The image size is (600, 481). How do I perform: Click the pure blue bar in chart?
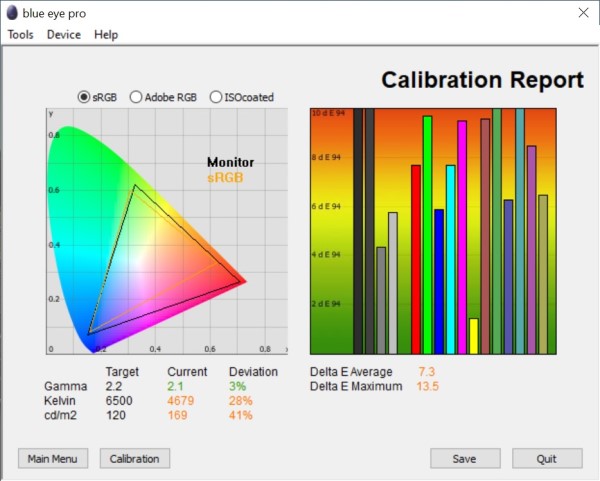click(439, 280)
